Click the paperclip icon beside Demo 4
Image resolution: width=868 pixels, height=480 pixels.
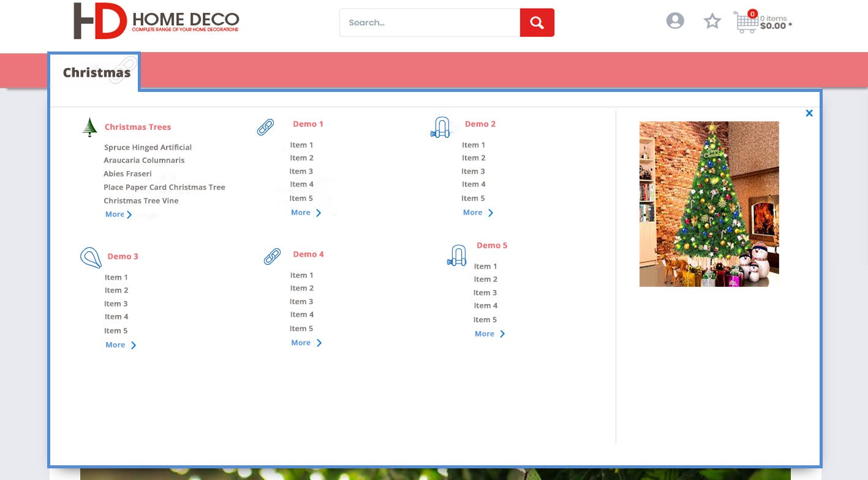272,256
